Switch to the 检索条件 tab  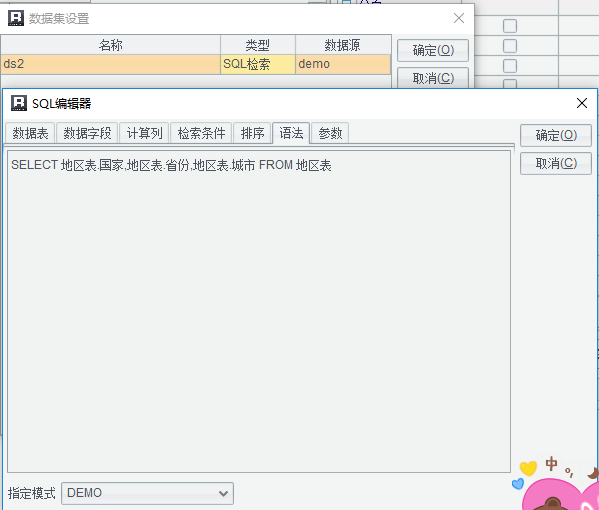(x=201, y=133)
